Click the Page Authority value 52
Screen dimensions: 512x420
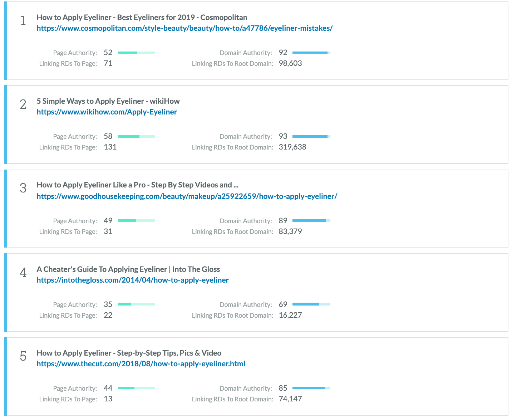[108, 53]
